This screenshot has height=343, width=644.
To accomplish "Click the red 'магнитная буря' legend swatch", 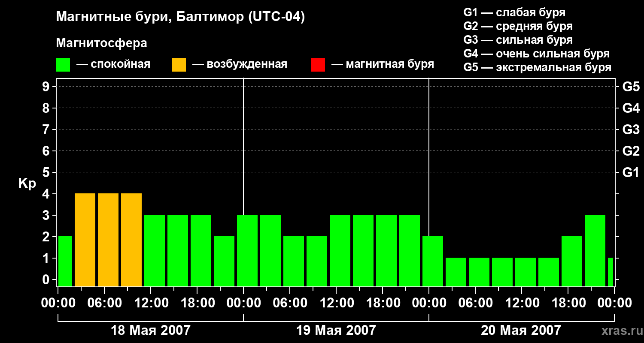I will [318, 65].
